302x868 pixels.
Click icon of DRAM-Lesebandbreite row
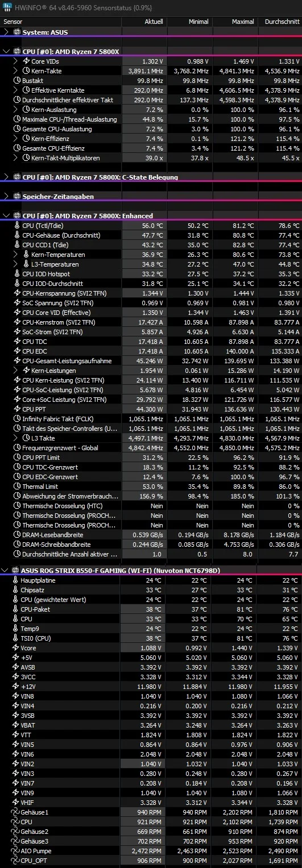pos(16,535)
